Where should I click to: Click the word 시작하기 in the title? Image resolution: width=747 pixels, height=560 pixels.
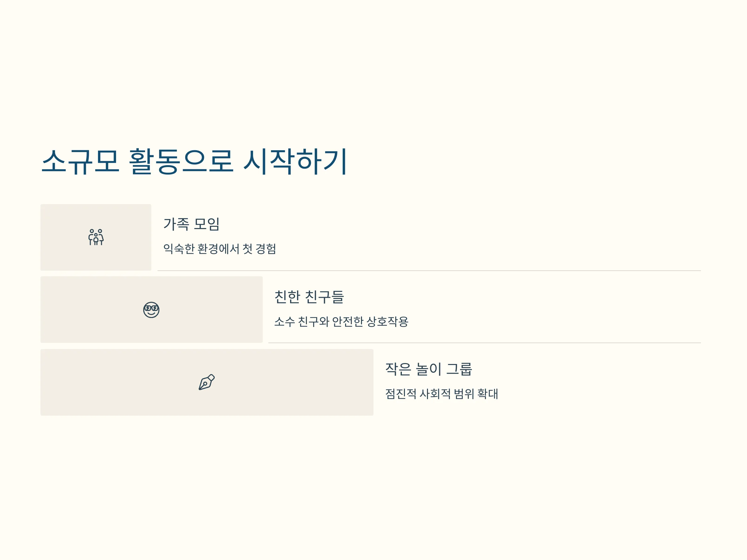(x=295, y=161)
